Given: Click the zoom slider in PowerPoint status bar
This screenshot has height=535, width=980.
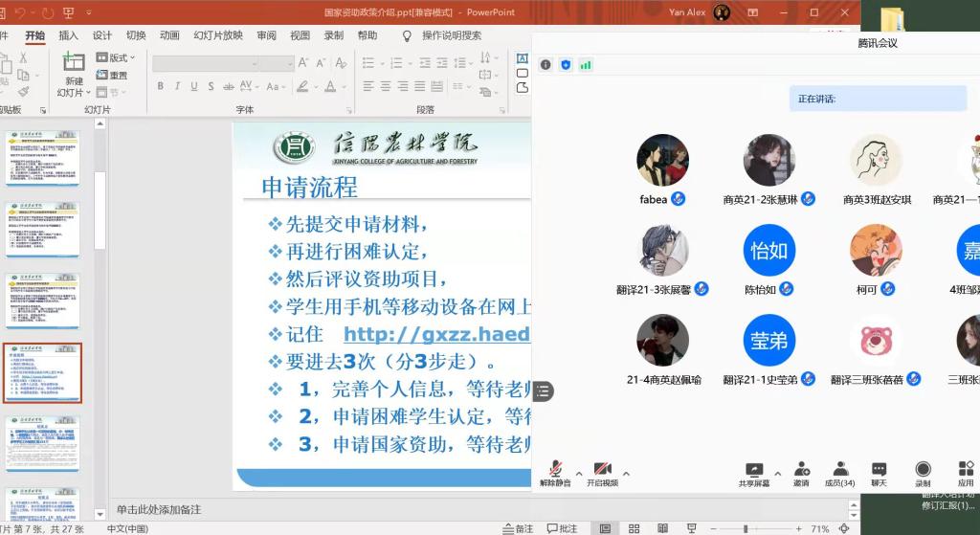Looking at the screenshot, I should [x=746, y=528].
